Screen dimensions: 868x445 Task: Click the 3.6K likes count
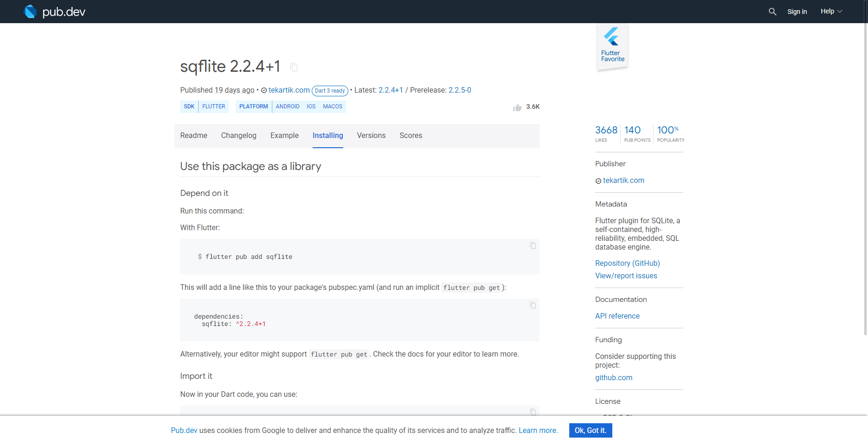point(533,107)
